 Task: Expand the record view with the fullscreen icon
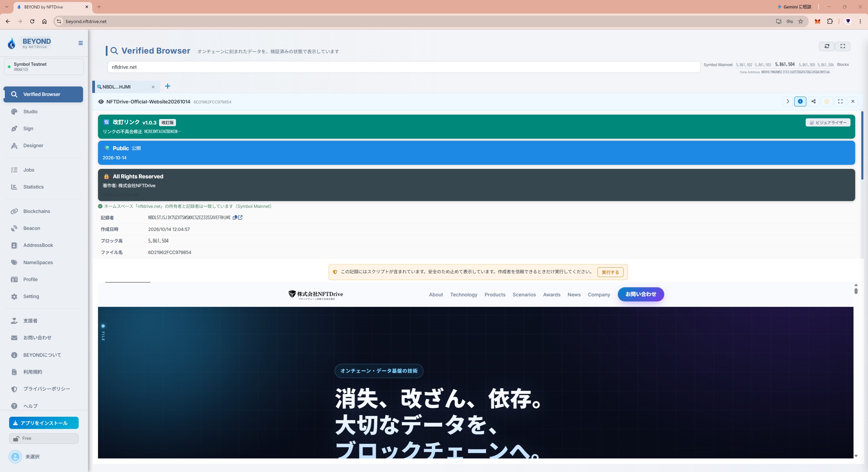coord(840,101)
